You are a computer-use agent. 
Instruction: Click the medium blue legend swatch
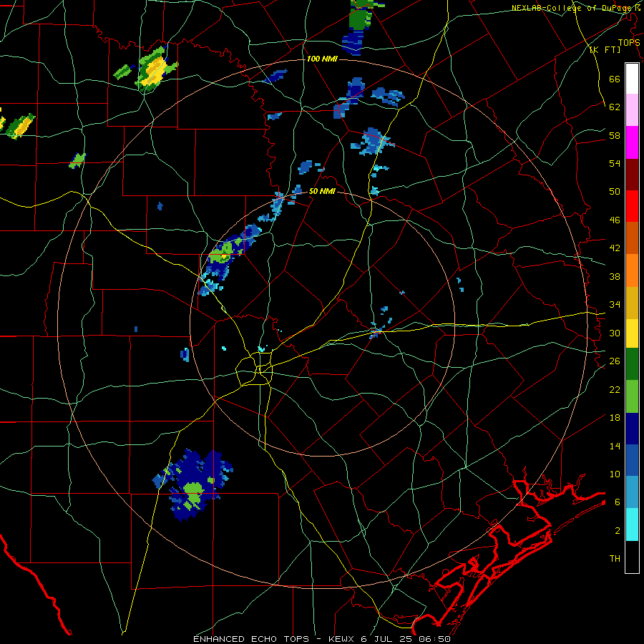(632, 460)
